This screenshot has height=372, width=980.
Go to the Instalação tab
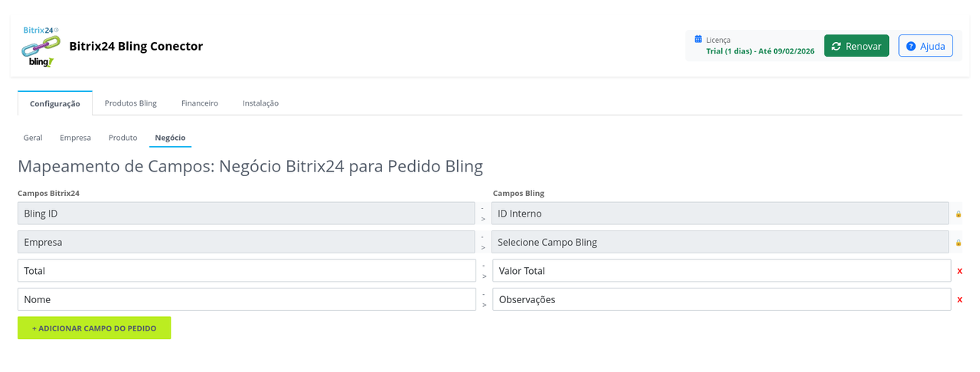260,103
